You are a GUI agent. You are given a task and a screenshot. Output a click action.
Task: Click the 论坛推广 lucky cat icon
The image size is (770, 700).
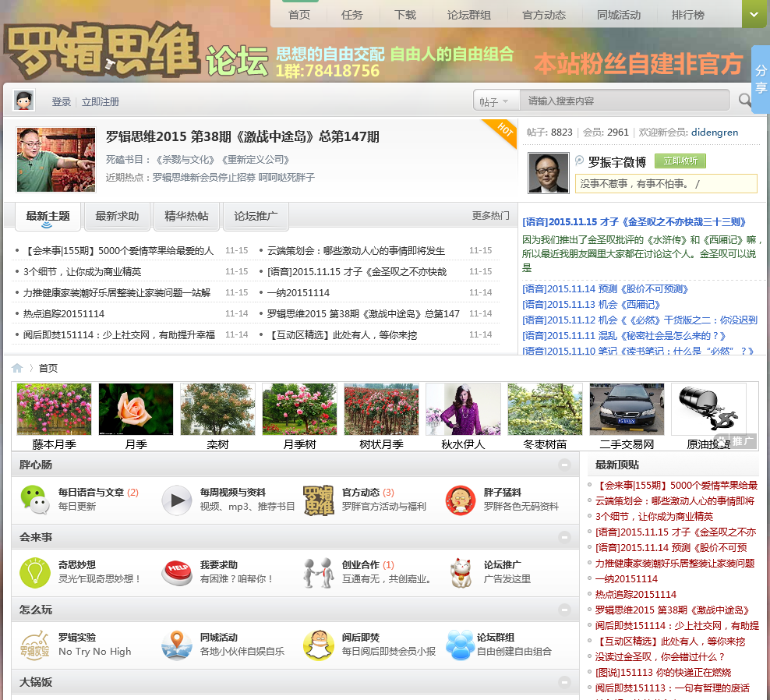pyautogui.click(x=461, y=573)
